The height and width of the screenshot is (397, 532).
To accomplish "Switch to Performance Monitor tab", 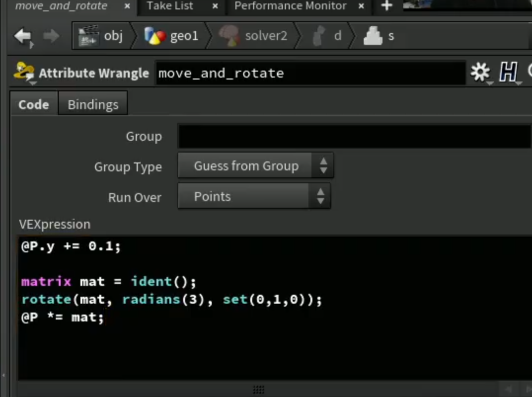I will pyautogui.click(x=290, y=6).
